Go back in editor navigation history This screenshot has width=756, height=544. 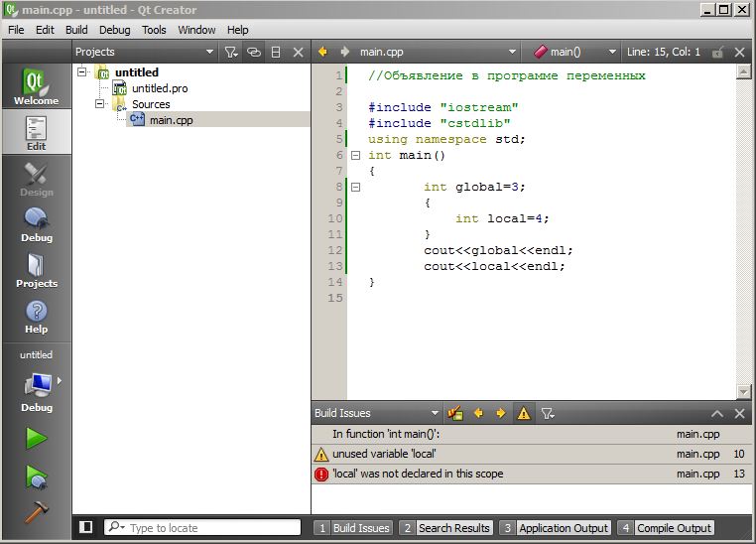pyautogui.click(x=322, y=52)
